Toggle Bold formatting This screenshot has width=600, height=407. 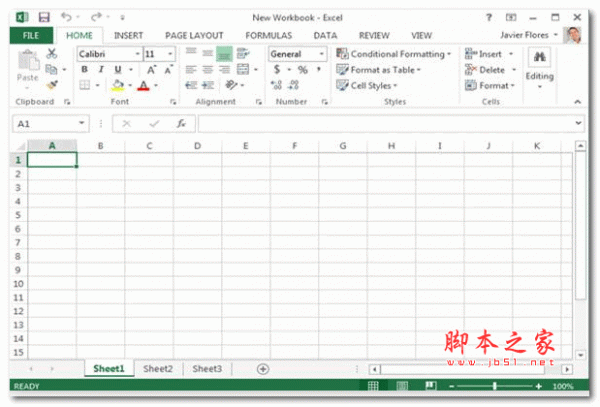85,70
